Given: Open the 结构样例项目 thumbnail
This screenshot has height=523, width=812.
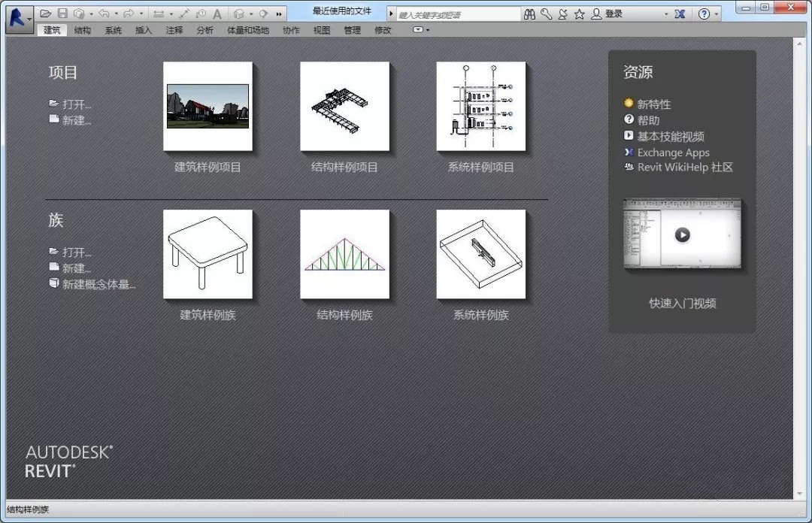Looking at the screenshot, I should point(344,106).
